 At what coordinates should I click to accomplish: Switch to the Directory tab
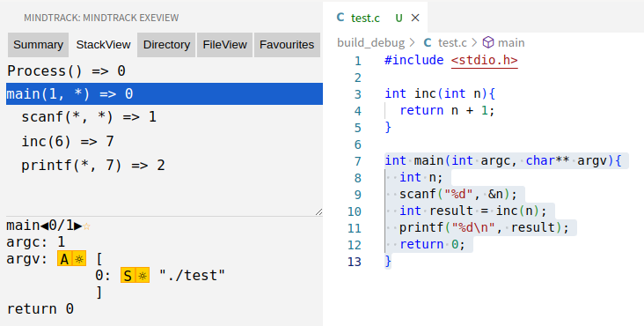tap(166, 45)
